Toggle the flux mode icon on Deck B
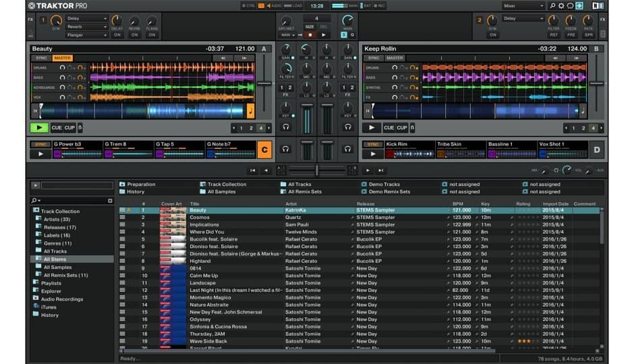This screenshot has width=634, height=364. 412,127
